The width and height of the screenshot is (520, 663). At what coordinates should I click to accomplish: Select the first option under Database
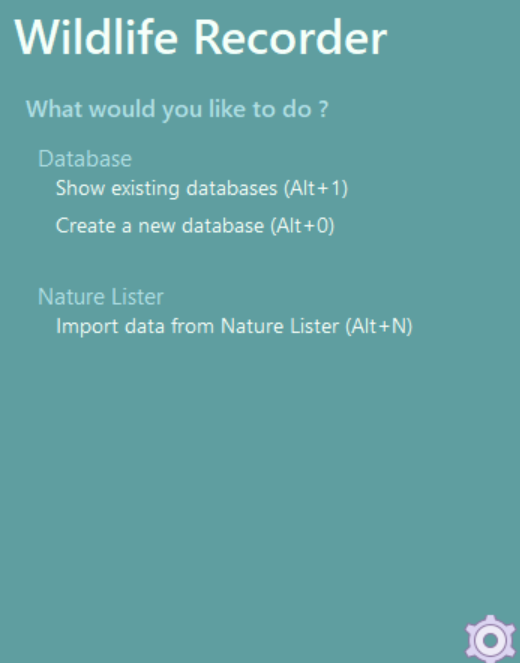pos(202,188)
